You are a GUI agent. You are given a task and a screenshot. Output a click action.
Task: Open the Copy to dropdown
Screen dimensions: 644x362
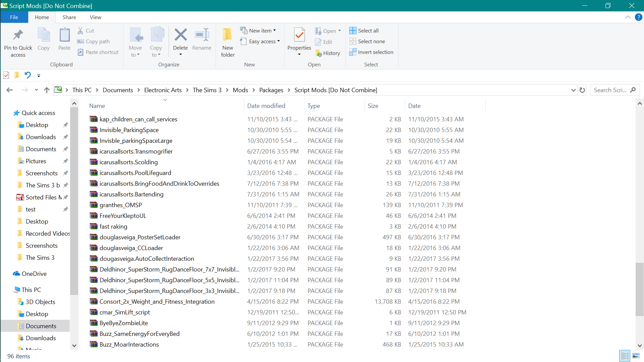click(x=156, y=43)
